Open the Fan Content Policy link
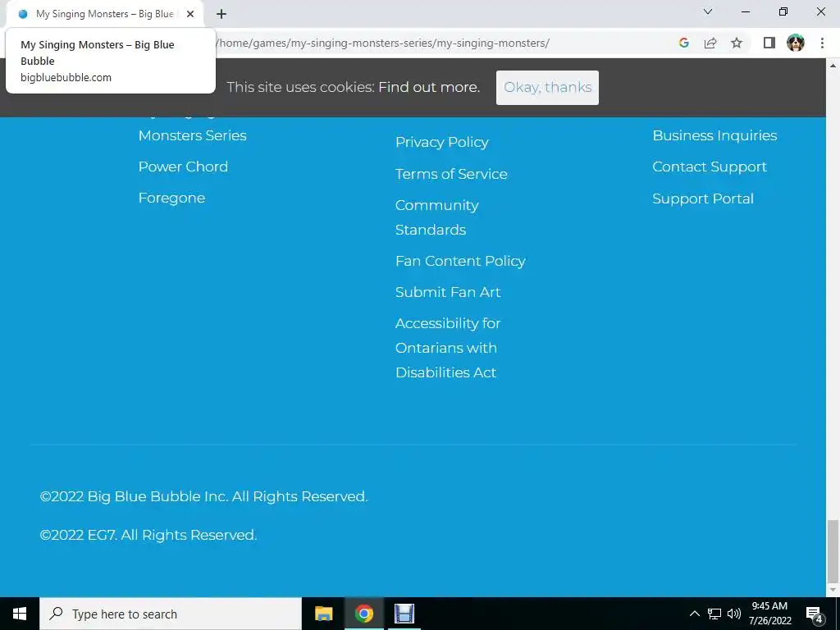Screen dimensions: 840x630 460,261
